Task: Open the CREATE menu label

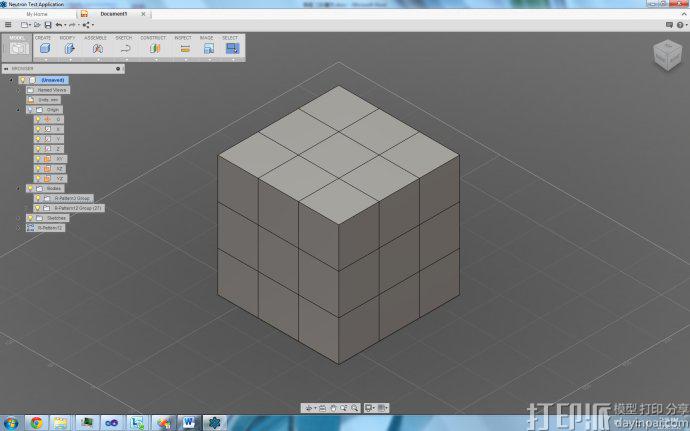Action: click(43, 38)
